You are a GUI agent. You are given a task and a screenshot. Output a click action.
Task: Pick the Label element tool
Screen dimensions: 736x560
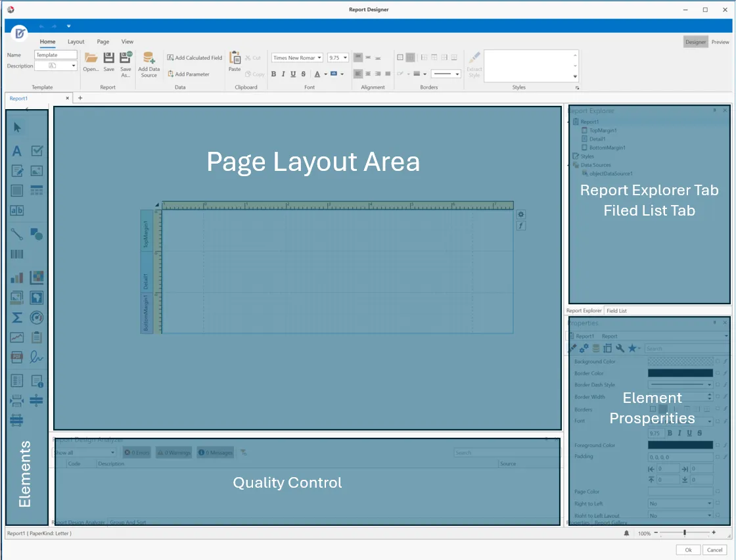17,151
